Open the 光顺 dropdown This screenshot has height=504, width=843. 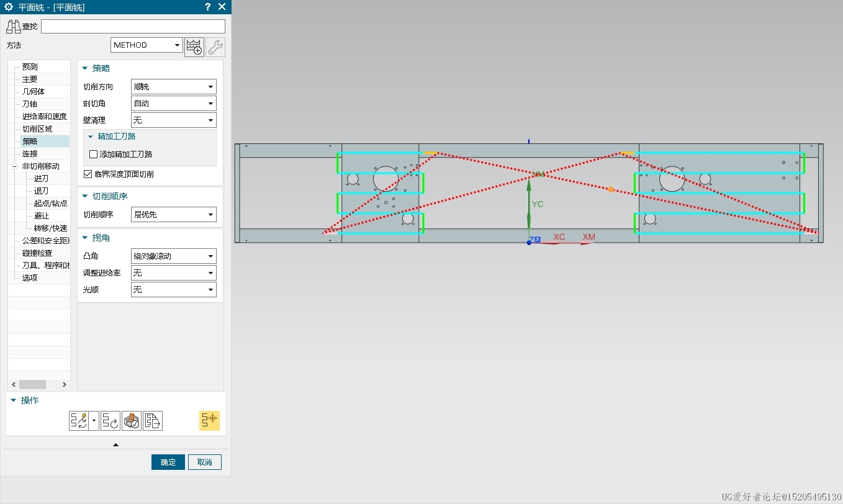(x=174, y=290)
